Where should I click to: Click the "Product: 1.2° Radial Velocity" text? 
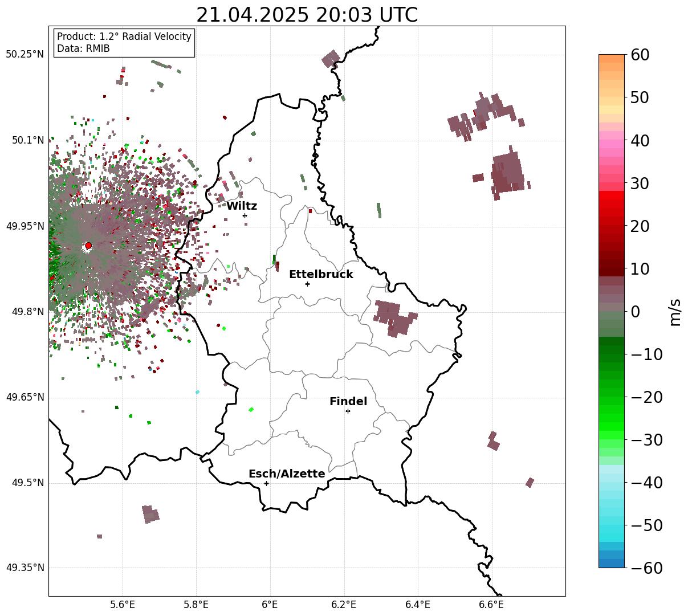(124, 36)
